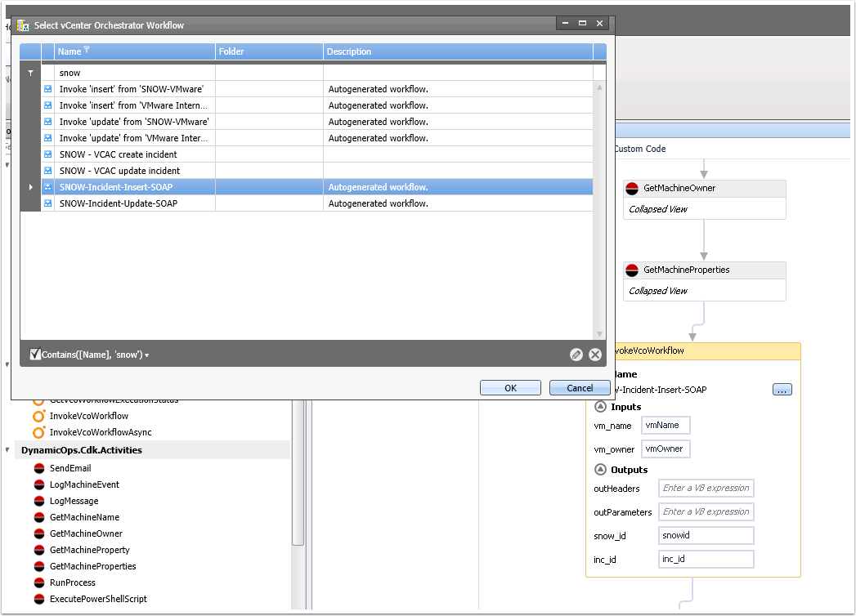Click the Description column filter cell
The width and height of the screenshot is (856, 616).
[458, 73]
